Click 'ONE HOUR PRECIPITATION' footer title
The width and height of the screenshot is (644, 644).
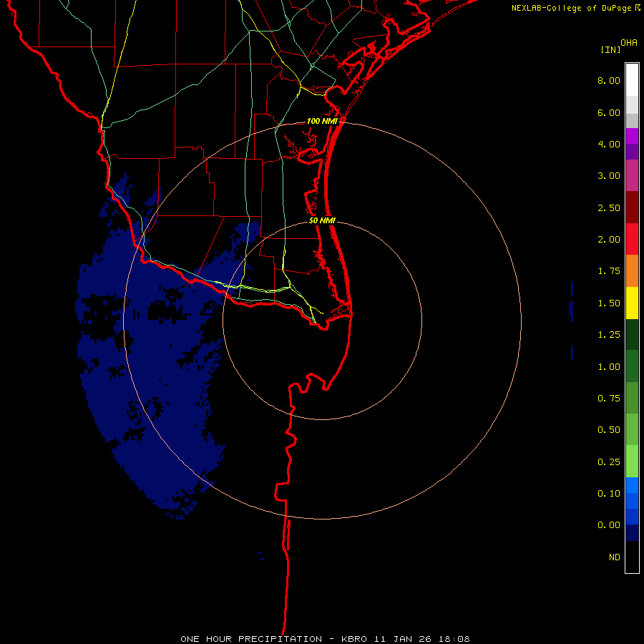(251, 639)
